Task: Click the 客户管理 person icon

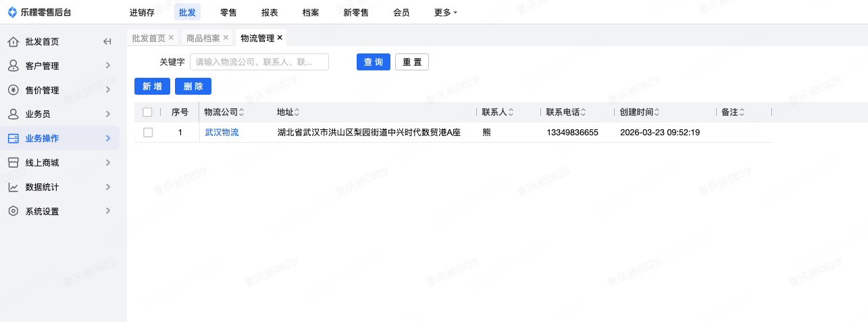Action: (13, 66)
